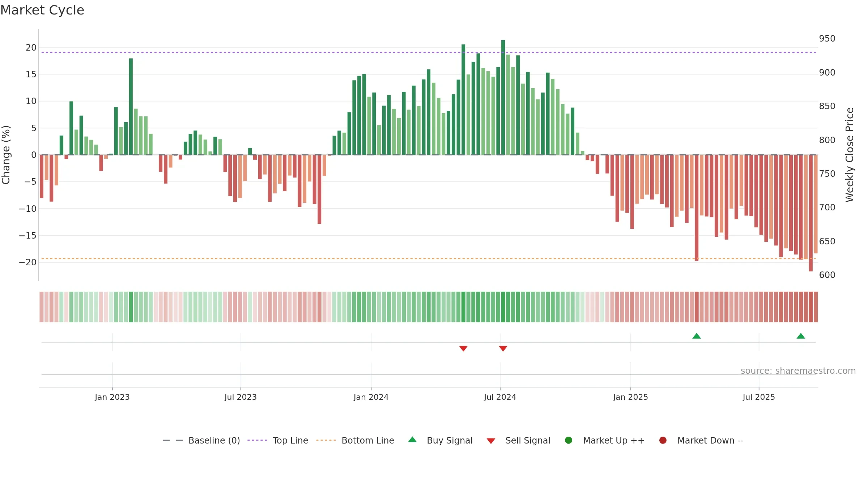This screenshot has width=868, height=488.
Task: Click the Jan 2023 axis label
Action: pos(112,397)
